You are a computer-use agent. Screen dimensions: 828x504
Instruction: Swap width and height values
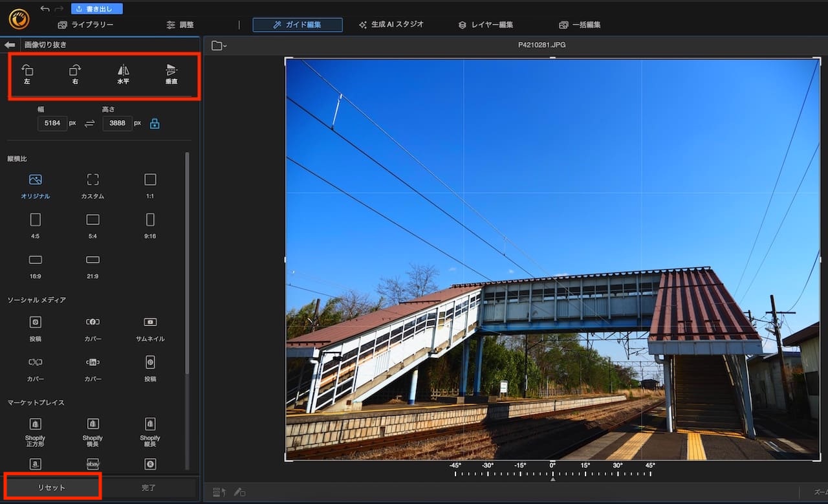[90, 123]
